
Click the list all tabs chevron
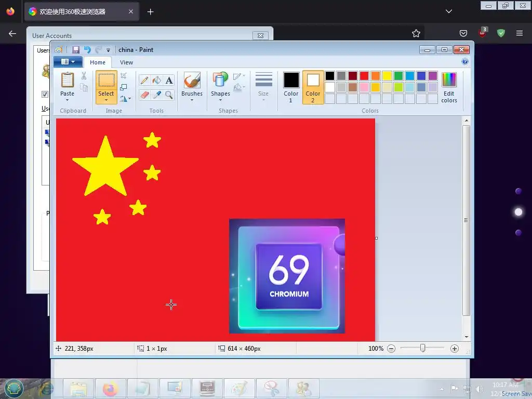448,11
